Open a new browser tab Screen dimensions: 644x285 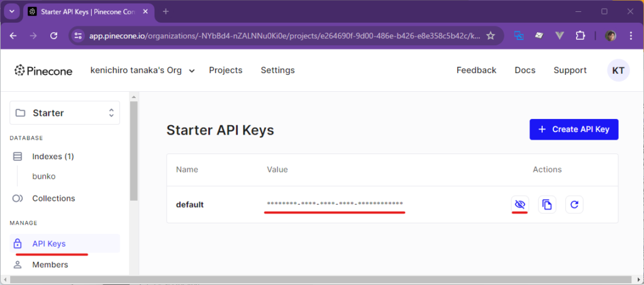click(x=165, y=11)
